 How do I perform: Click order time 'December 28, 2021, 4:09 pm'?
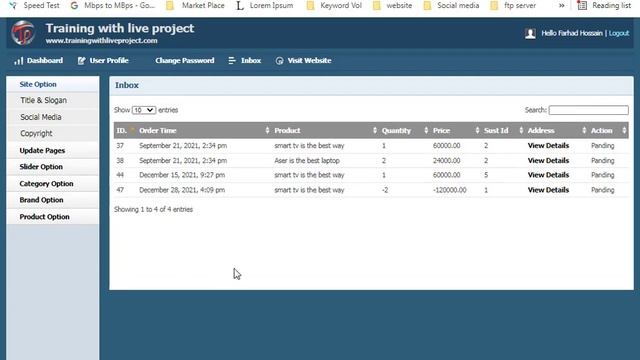(x=182, y=190)
